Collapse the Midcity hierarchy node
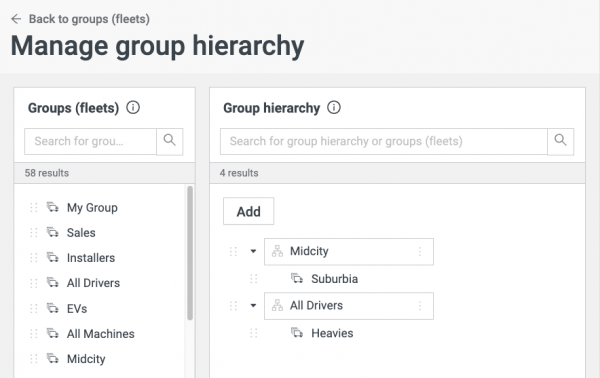 click(x=253, y=251)
